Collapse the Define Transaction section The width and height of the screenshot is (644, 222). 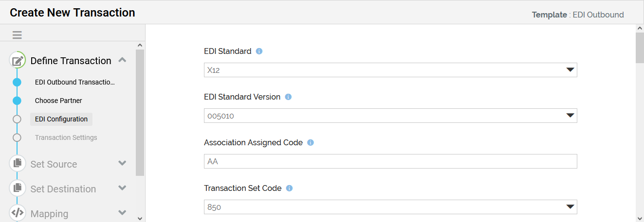tap(123, 60)
